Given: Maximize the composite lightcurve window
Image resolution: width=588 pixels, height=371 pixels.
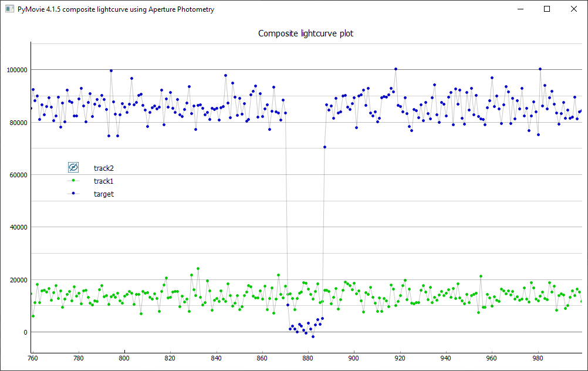Looking at the screenshot, I should 547,9.
